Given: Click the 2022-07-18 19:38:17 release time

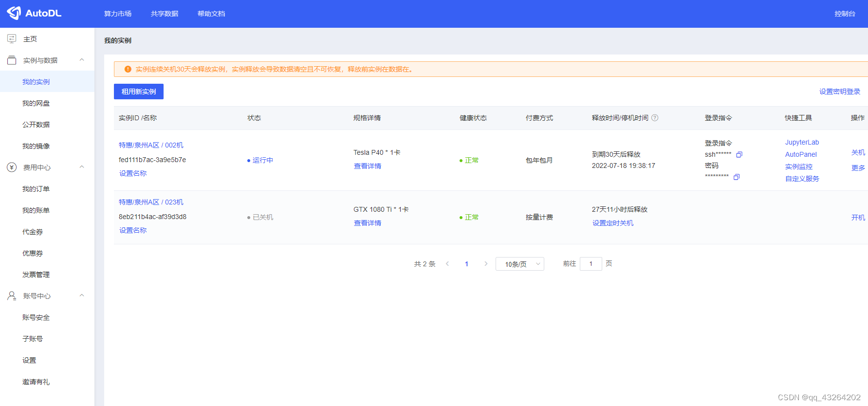Looking at the screenshot, I should tap(624, 166).
